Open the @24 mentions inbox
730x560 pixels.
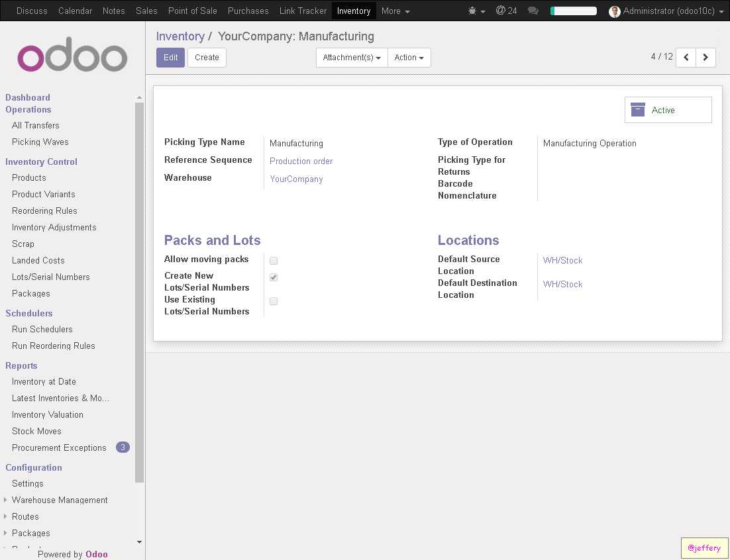507,11
